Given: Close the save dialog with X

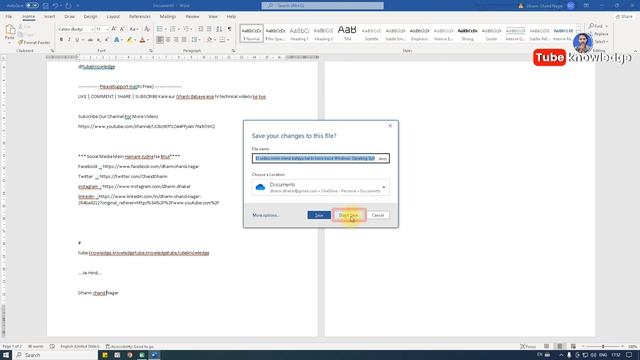Looking at the screenshot, I should pos(390,126).
